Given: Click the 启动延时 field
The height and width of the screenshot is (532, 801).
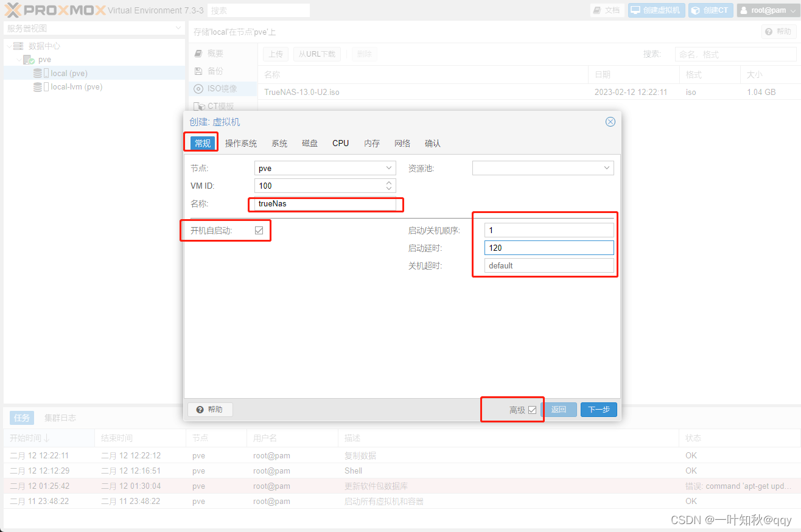Looking at the screenshot, I should (549, 248).
